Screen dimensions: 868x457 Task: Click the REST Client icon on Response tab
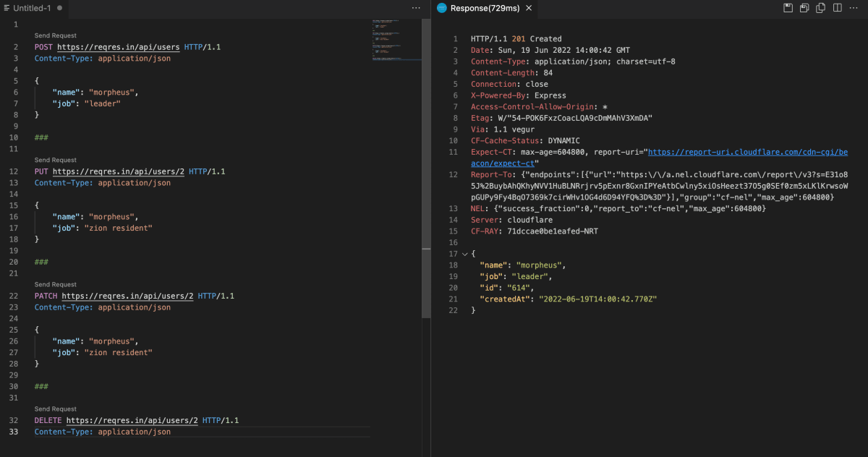pyautogui.click(x=441, y=8)
